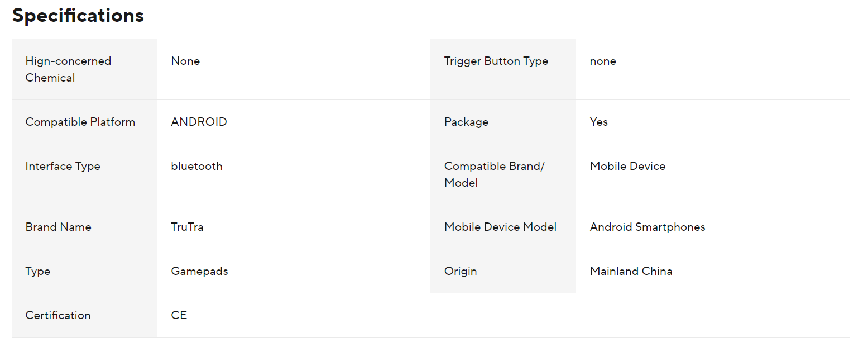Click the Compatible Platform label cell
Image resolution: width=868 pixels, height=351 pixels.
80,122
